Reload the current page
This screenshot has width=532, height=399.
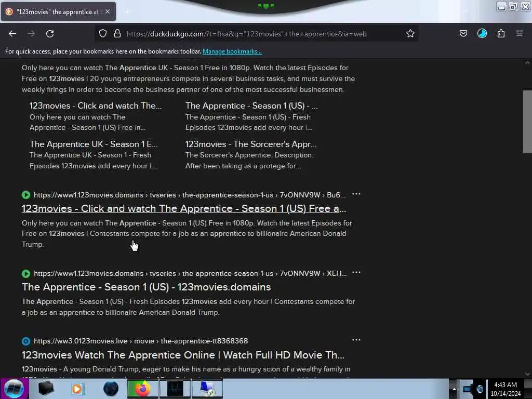pyautogui.click(x=50, y=34)
